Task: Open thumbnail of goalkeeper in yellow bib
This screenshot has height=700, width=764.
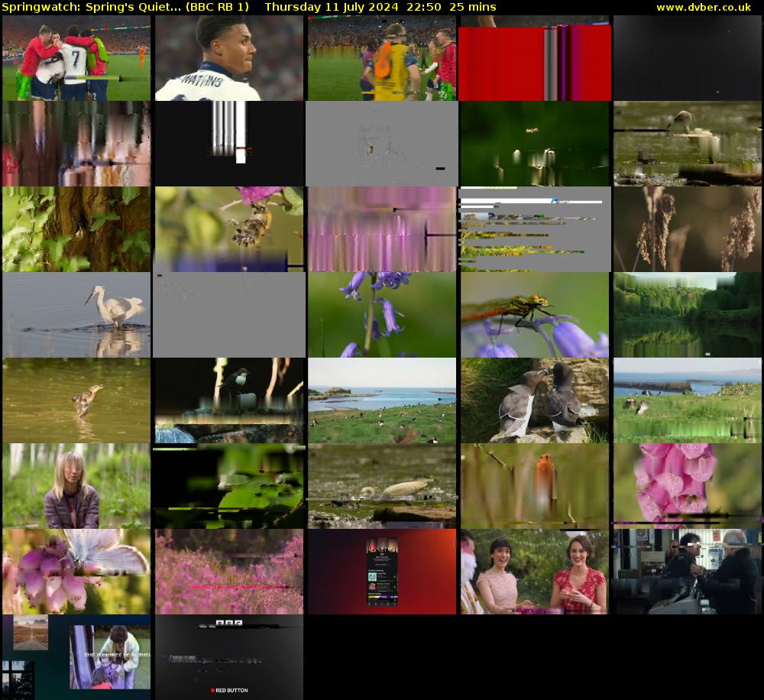Action: click(382, 58)
